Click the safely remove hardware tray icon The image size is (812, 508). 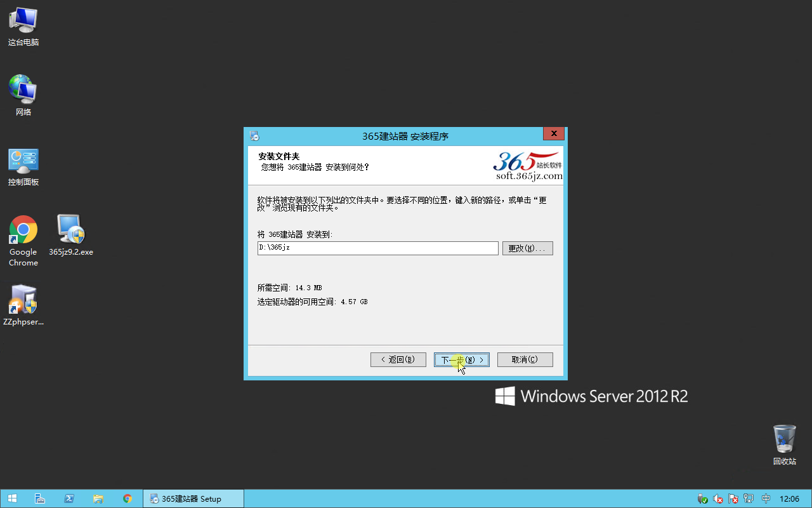tap(702, 498)
